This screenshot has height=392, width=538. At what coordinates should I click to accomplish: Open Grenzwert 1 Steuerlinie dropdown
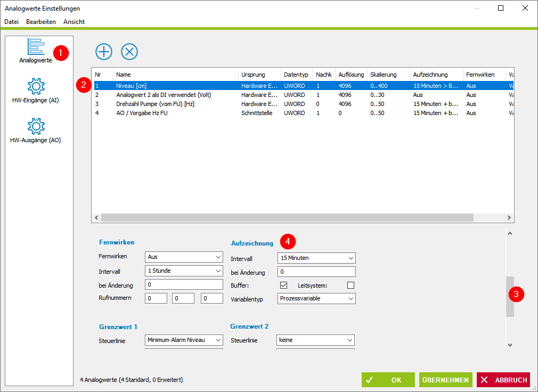coord(184,340)
